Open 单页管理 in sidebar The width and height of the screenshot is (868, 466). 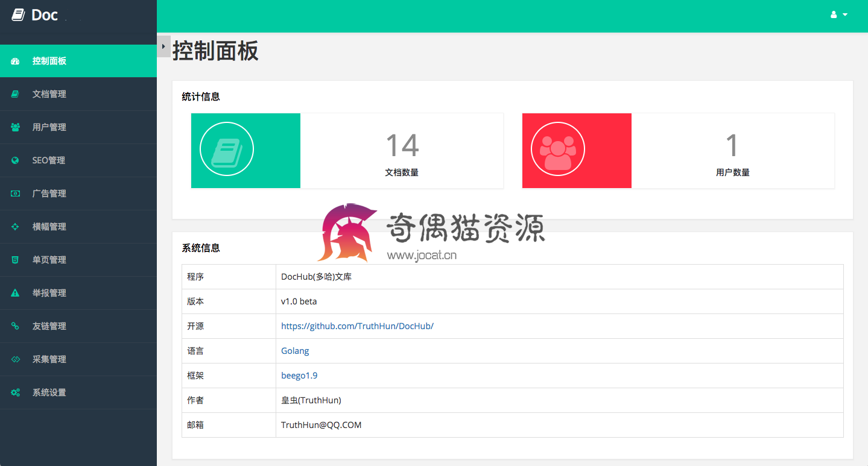[78, 260]
